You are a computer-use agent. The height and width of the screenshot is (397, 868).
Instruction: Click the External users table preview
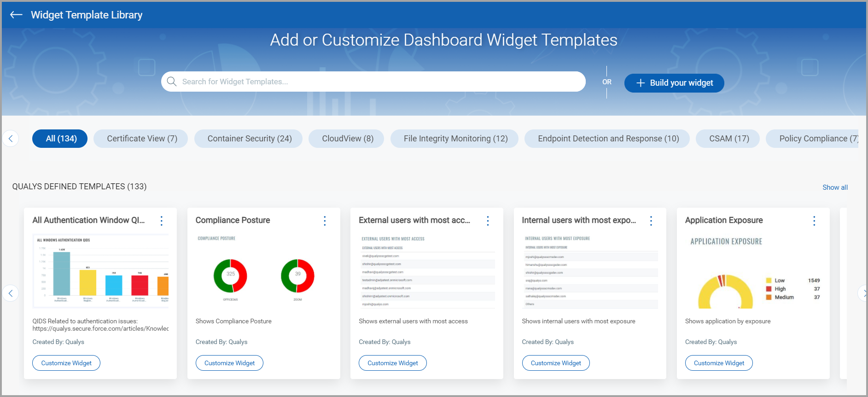click(x=427, y=271)
